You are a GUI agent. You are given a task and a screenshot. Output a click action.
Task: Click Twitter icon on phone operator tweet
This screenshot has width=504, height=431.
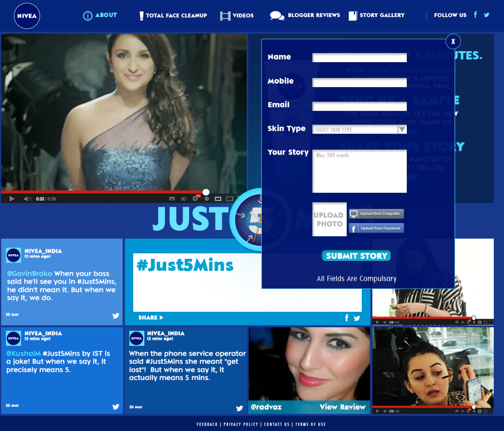[240, 408]
